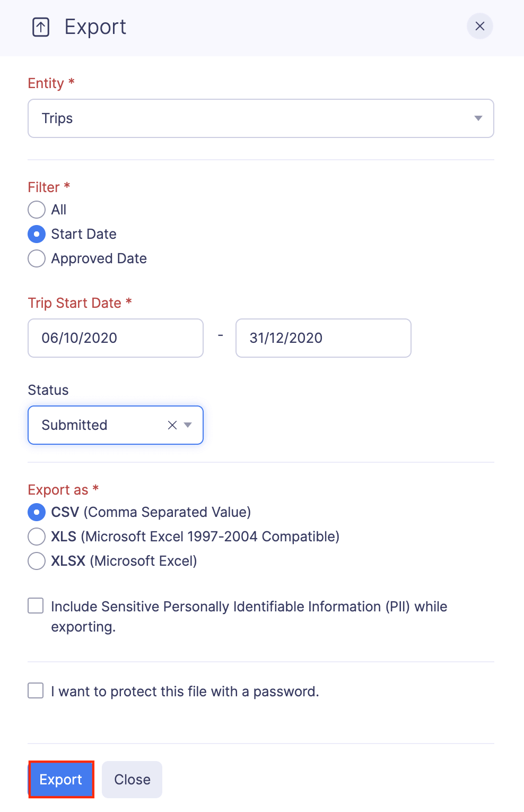This screenshot has width=524, height=812.
Task: Click the Export upload icon in header
Action: click(x=41, y=27)
